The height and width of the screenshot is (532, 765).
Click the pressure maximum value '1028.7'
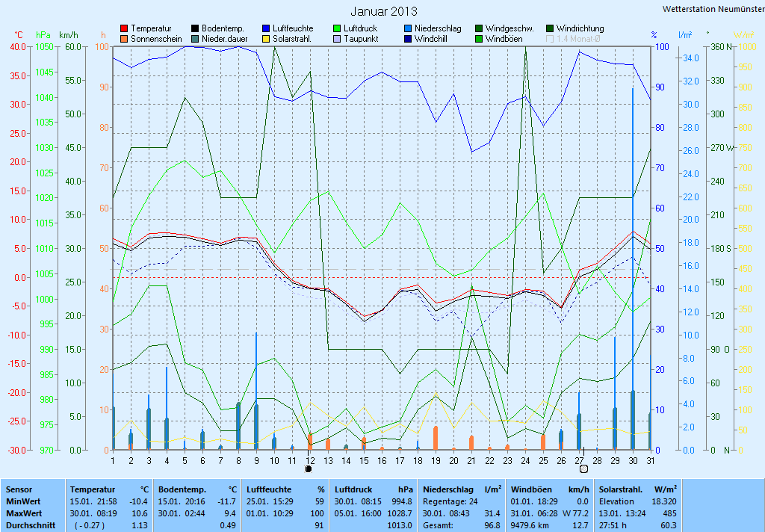(400, 513)
